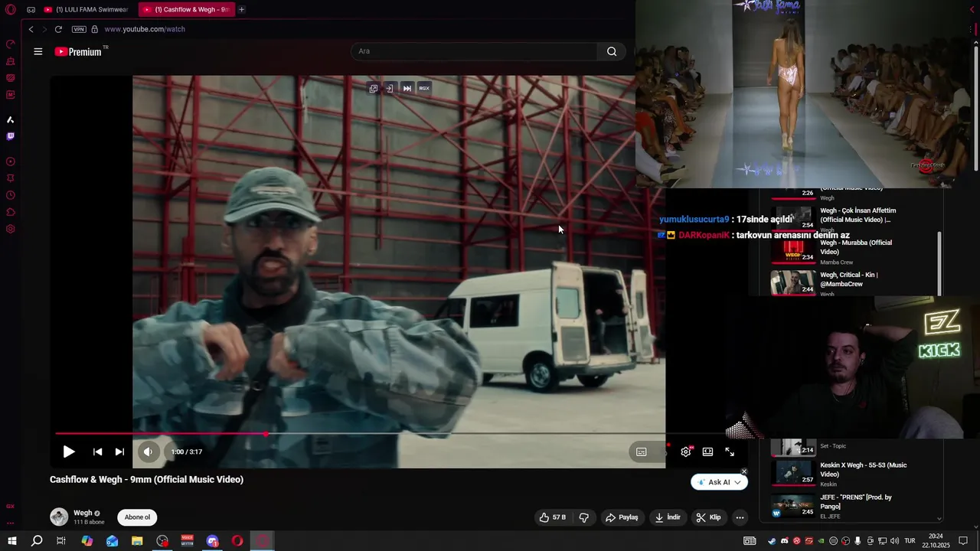Select the Cashflow & Wegh tab
The height and width of the screenshot is (551, 980).
(186, 10)
